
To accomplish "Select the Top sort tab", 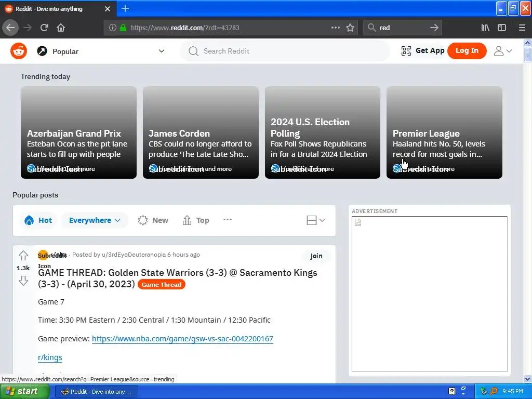I will (196, 220).
